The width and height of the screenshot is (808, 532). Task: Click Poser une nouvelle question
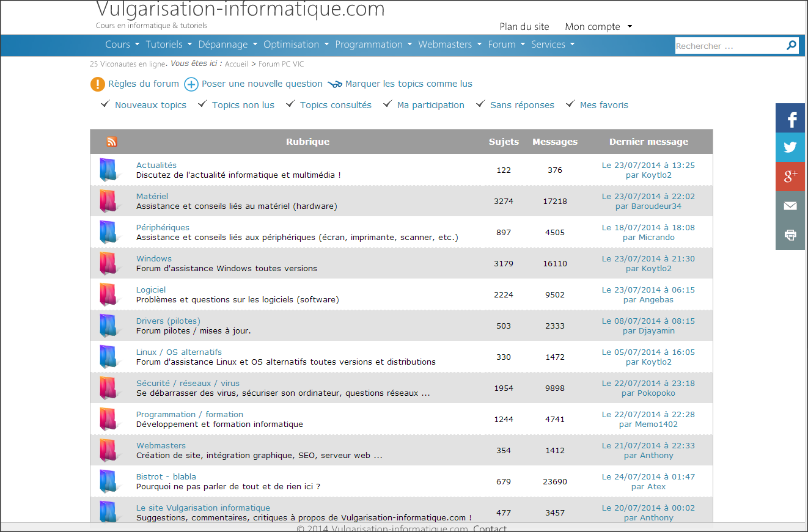[262, 84]
